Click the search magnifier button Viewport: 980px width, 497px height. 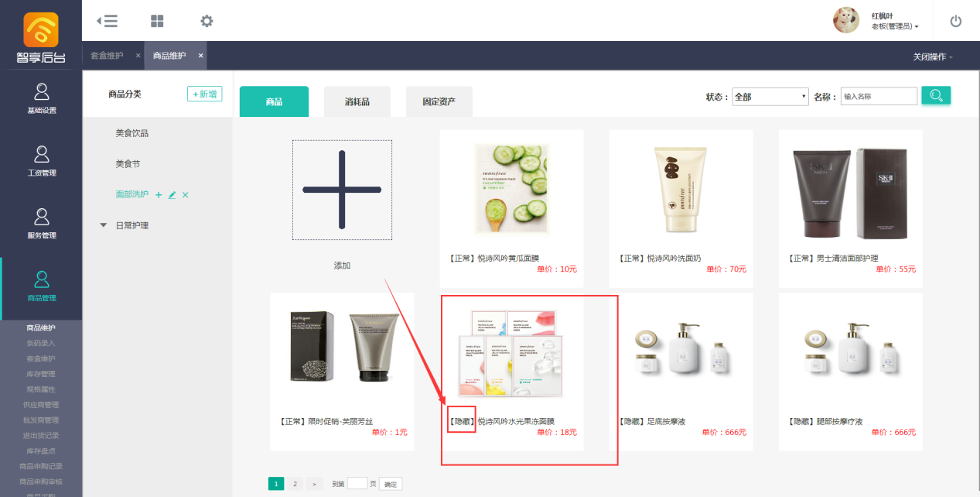[x=936, y=96]
